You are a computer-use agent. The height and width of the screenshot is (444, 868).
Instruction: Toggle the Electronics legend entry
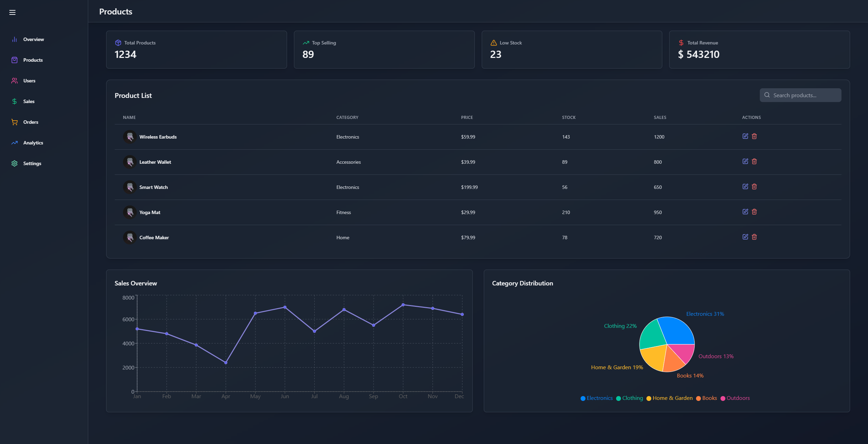click(596, 398)
